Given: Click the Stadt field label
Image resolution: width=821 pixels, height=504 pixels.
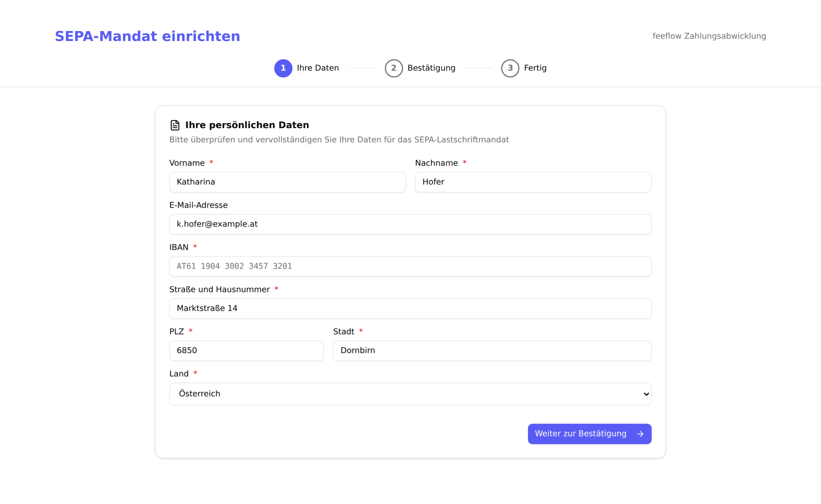Looking at the screenshot, I should click(343, 332).
